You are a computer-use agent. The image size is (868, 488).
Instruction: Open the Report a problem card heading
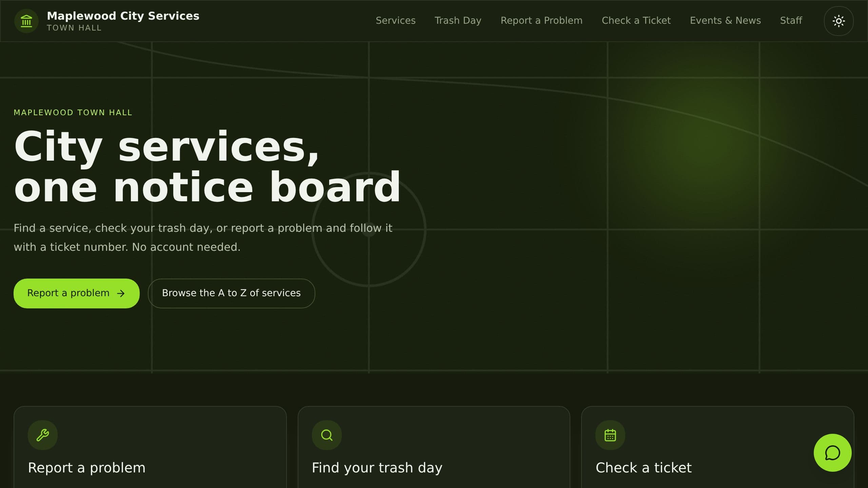point(87,468)
